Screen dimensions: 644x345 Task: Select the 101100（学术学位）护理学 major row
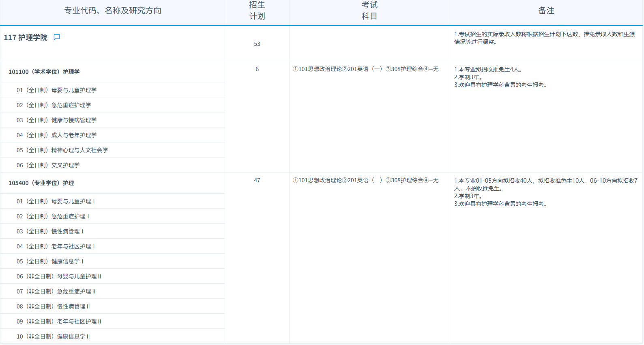(44, 72)
